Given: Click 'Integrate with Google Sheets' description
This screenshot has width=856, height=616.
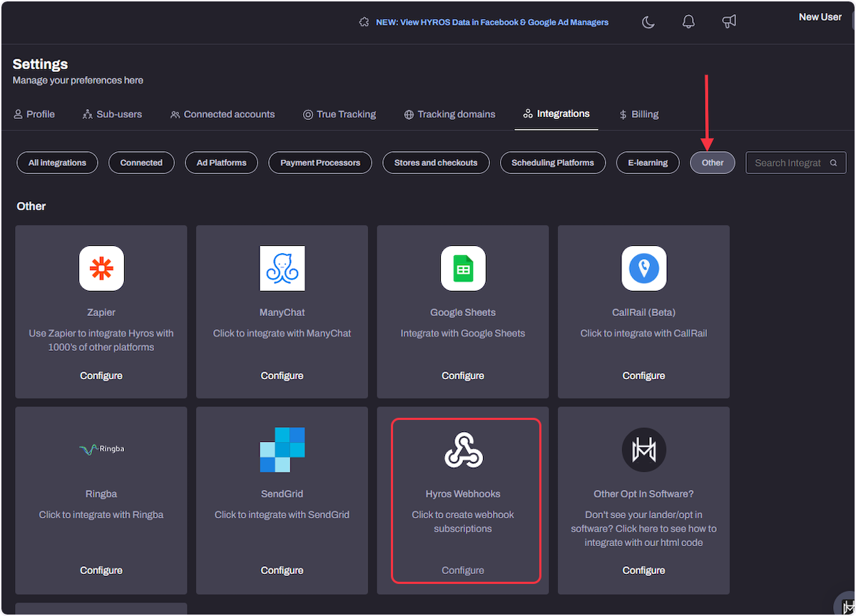Looking at the screenshot, I should point(463,333).
